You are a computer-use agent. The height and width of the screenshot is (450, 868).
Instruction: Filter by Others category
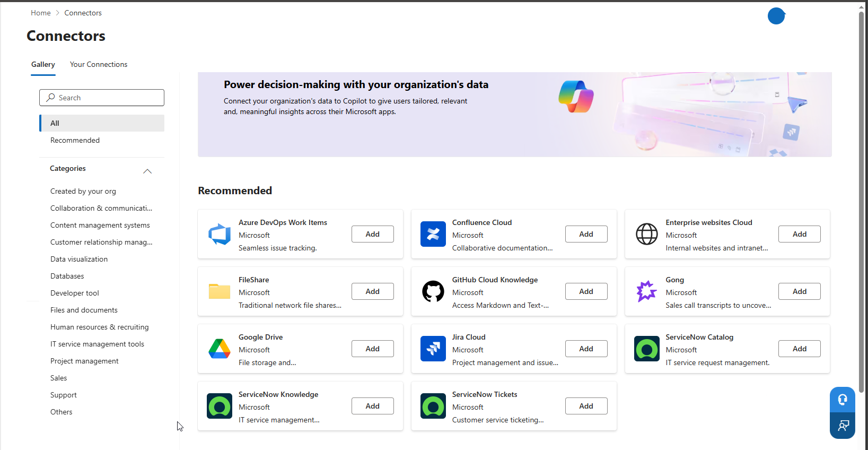62,412
